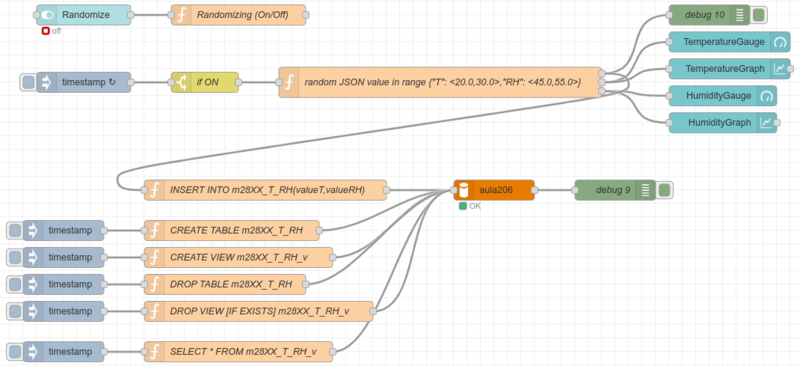
Task: Select the aula206 node label
Action: point(496,190)
